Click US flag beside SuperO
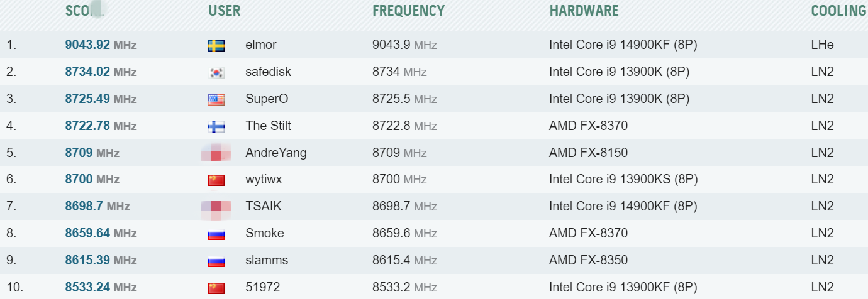Viewport: 868px width, 299px height. pyautogui.click(x=216, y=99)
